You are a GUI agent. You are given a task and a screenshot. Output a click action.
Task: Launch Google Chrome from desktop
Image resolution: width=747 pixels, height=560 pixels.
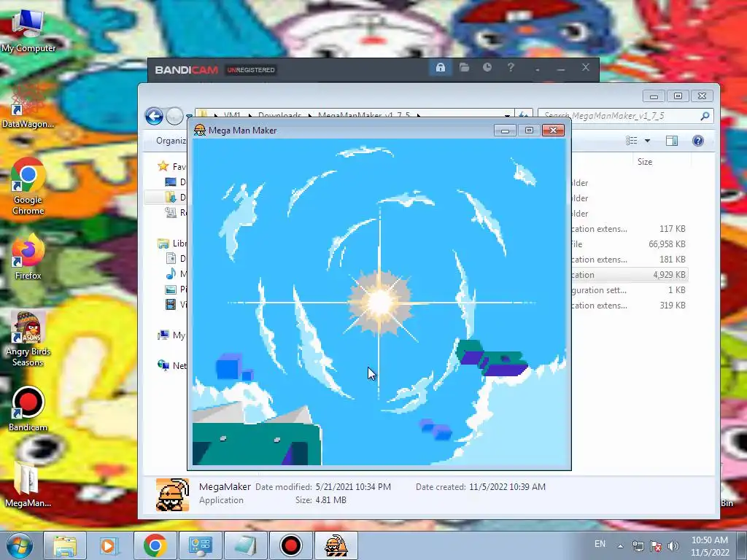pos(28,186)
